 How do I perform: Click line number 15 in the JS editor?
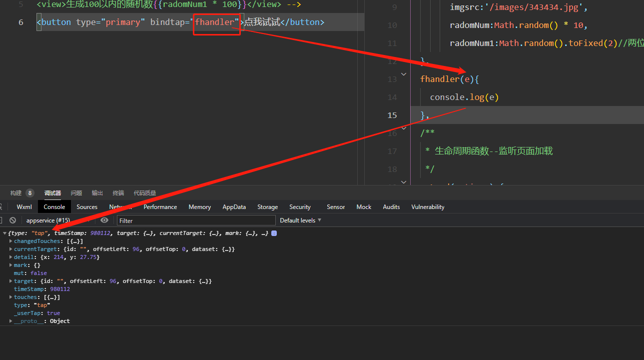click(x=392, y=115)
